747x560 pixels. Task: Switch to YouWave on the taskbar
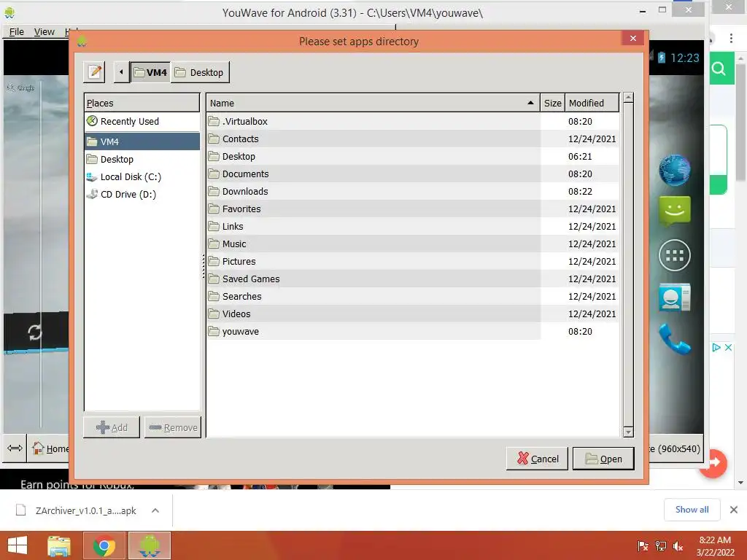coord(149,545)
